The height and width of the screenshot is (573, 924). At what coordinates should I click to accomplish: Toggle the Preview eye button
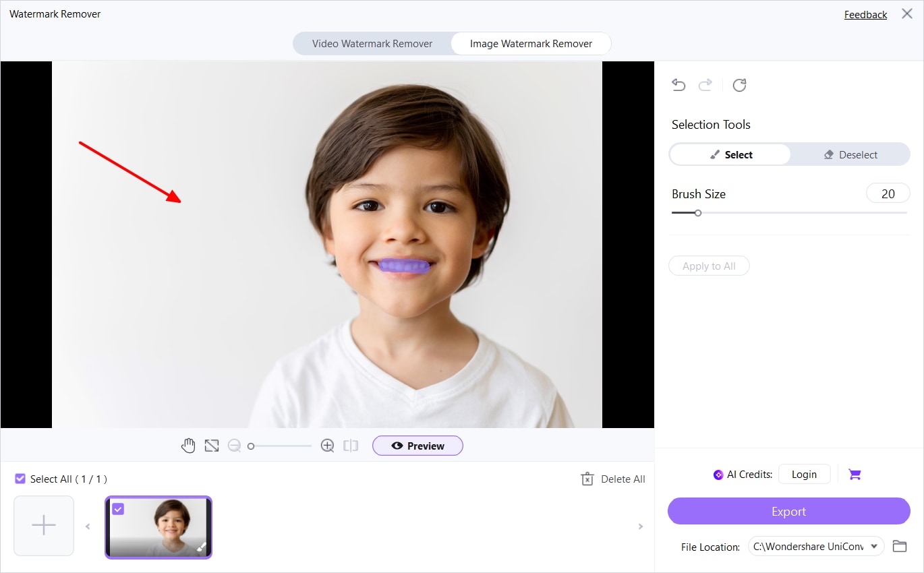[x=417, y=446]
